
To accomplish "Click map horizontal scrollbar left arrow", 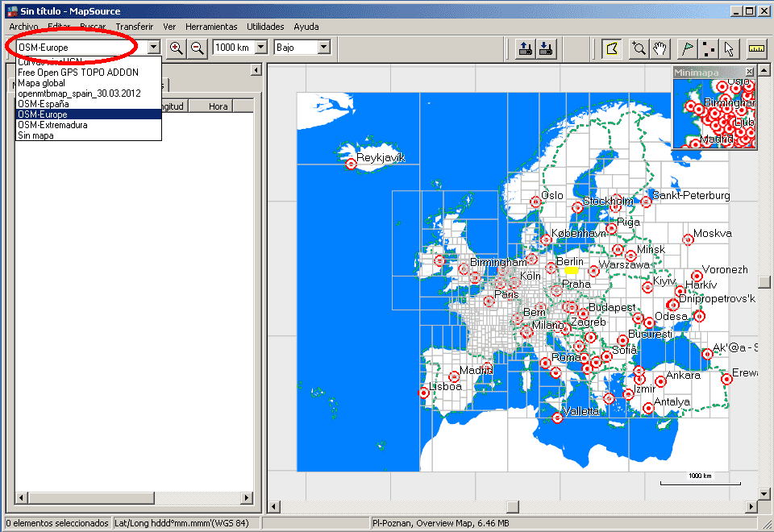I will (x=274, y=506).
